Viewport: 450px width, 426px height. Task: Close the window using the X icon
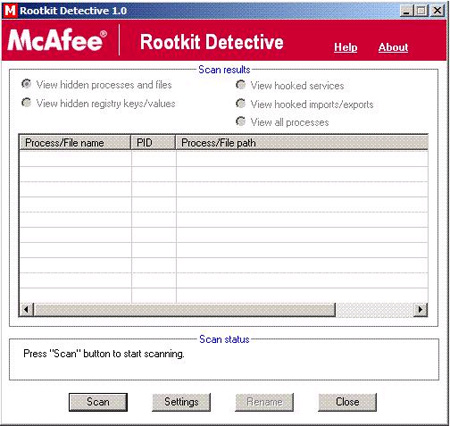438,11
